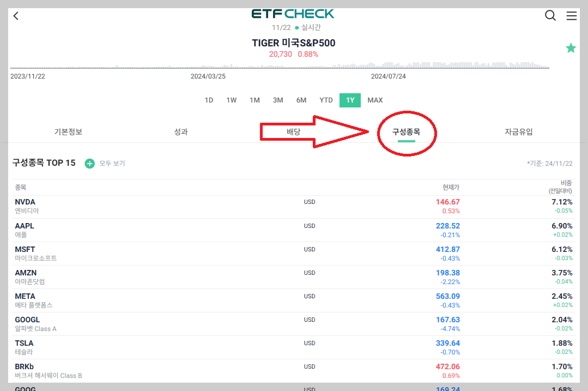The image size is (588, 391).
Task: Open search with the magnifier icon
Action: tap(550, 15)
